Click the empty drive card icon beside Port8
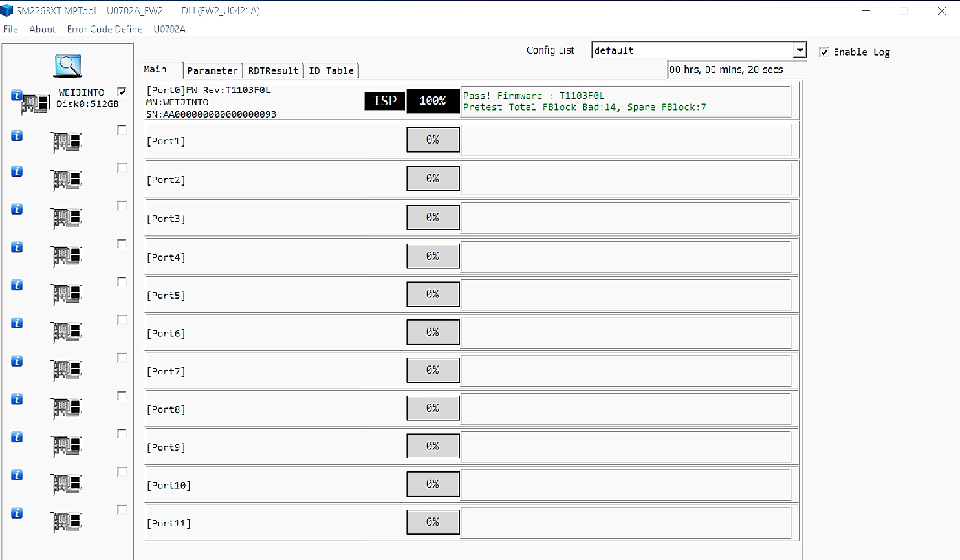This screenshot has width=960, height=560. [67, 408]
